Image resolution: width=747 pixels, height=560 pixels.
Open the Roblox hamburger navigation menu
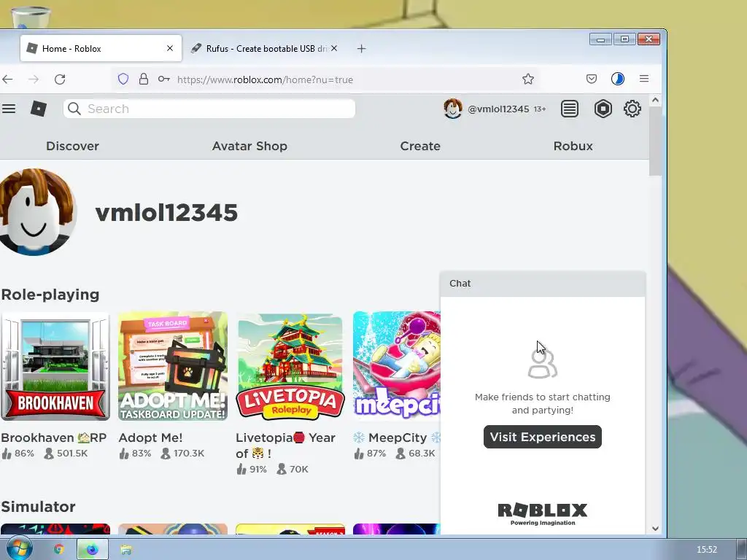(9, 109)
